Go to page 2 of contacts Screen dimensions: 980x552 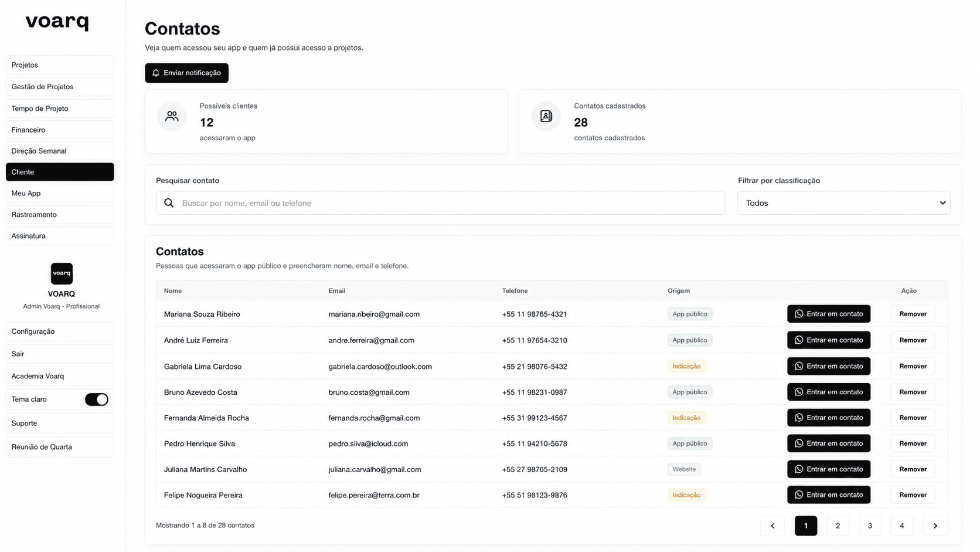(x=838, y=526)
